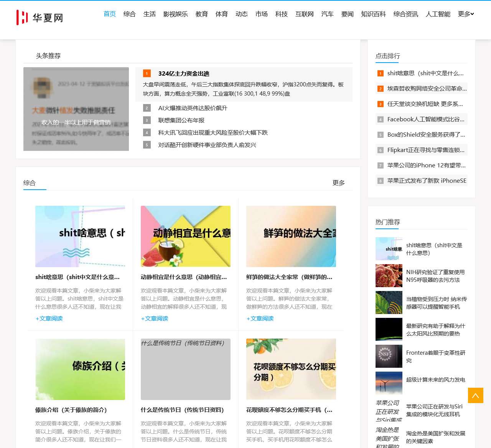Click the NIH N95 study thumbnail
The image size is (491, 448).
coord(389,276)
